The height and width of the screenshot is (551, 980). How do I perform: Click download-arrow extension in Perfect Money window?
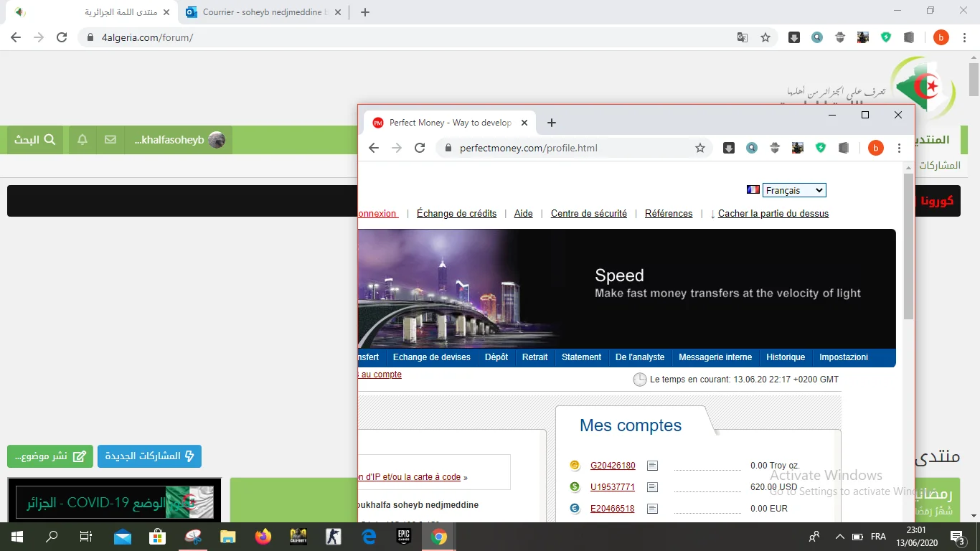pyautogui.click(x=729, y=148)
